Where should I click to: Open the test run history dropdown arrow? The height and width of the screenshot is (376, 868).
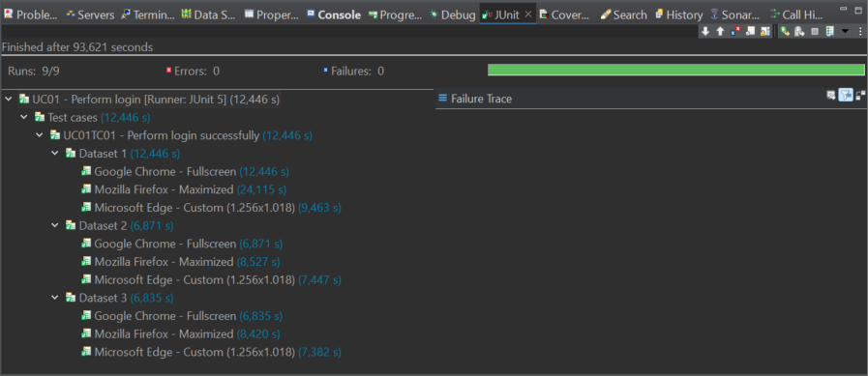pos(846,31)
